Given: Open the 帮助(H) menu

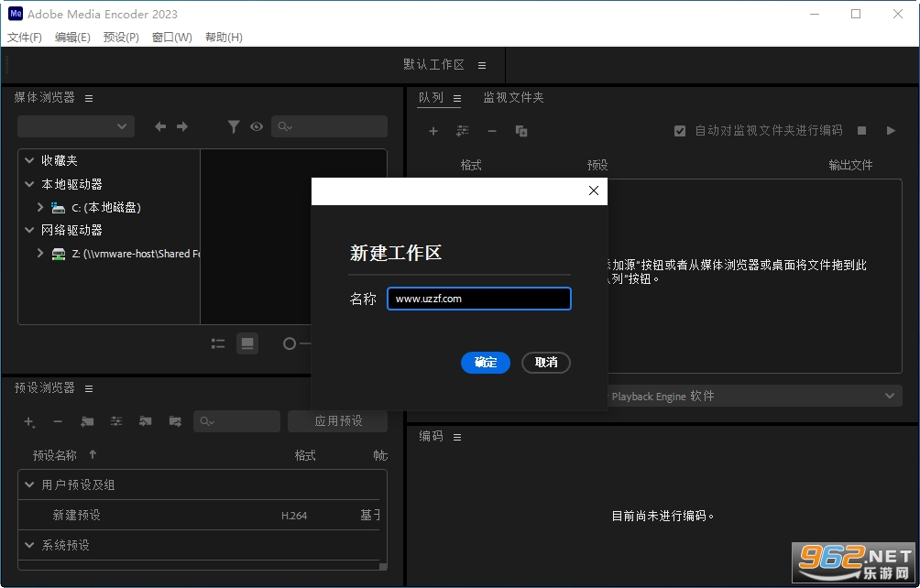Looking at the screenshot, I should (224, 38).
